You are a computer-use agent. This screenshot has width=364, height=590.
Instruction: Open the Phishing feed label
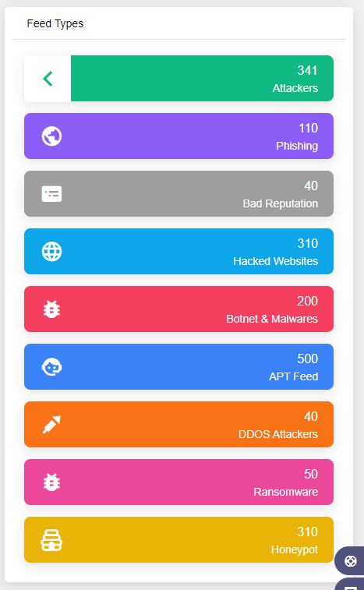[x=297, y=146]
